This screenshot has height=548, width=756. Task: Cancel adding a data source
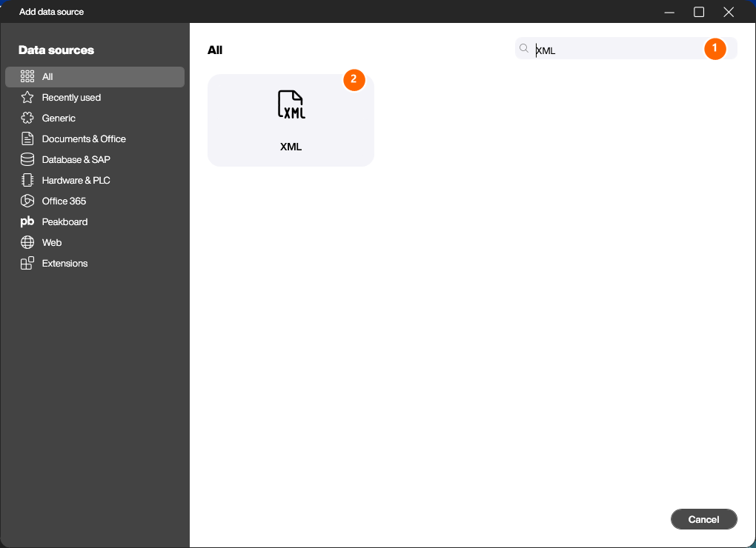pyautogui.click(x=704, y=519)
